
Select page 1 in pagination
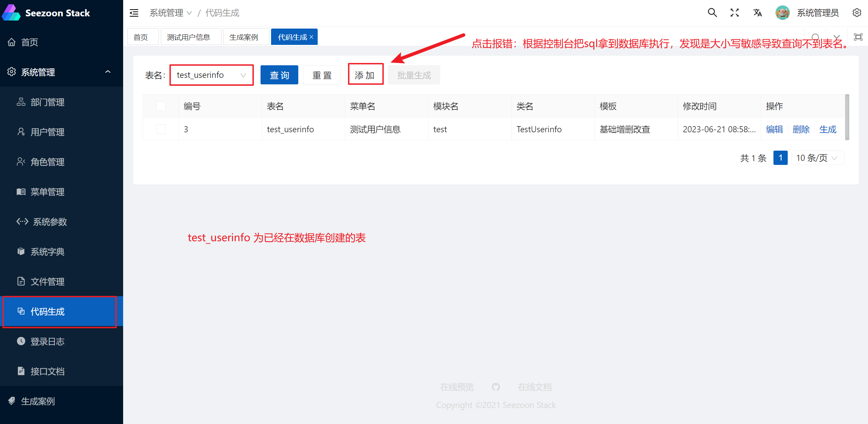click(780, 158)
